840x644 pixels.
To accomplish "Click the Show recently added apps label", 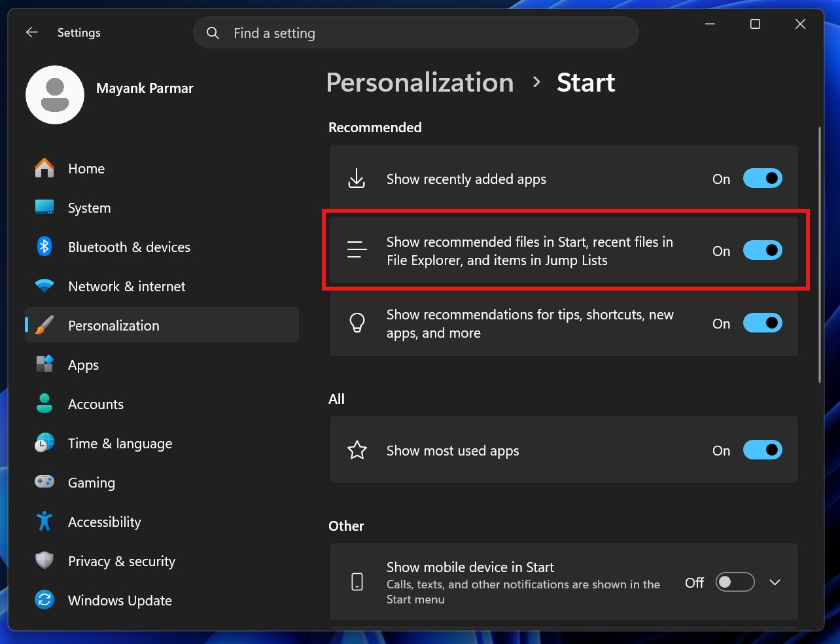I will [466, 179].
